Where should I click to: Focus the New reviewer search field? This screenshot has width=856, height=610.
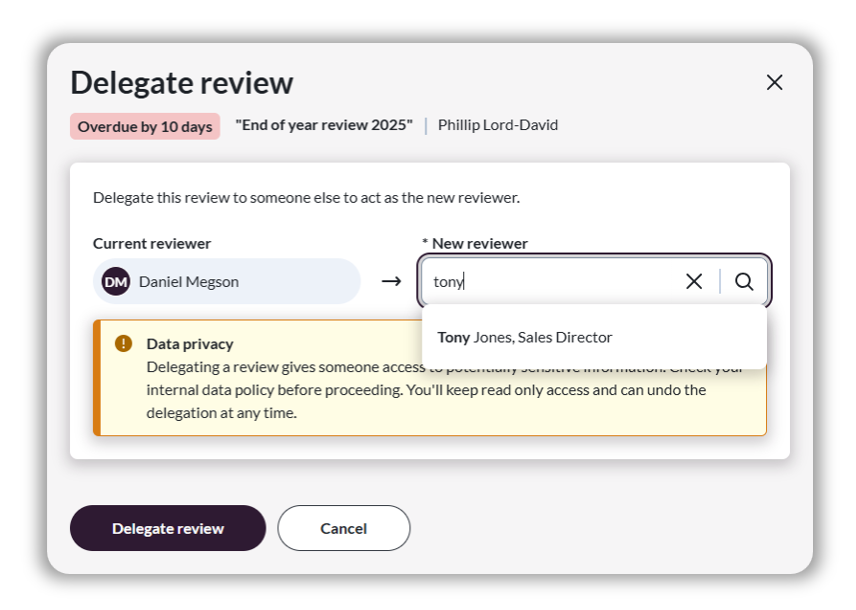pyautogui.click(x=550, y=282)
